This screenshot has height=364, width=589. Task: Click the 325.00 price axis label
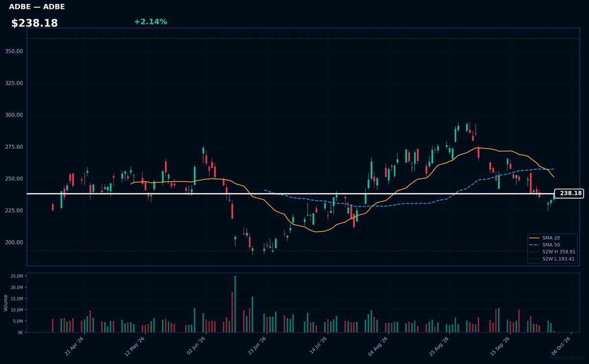(x=14, y=83)
